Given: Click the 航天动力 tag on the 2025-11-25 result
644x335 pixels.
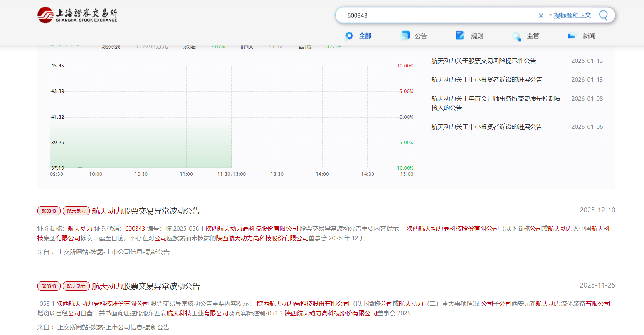Looking at the screenshot, I should [76, 286].
